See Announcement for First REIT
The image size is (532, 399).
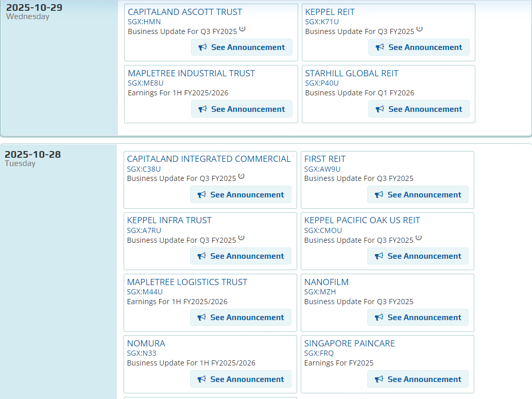tap(418, 194)
